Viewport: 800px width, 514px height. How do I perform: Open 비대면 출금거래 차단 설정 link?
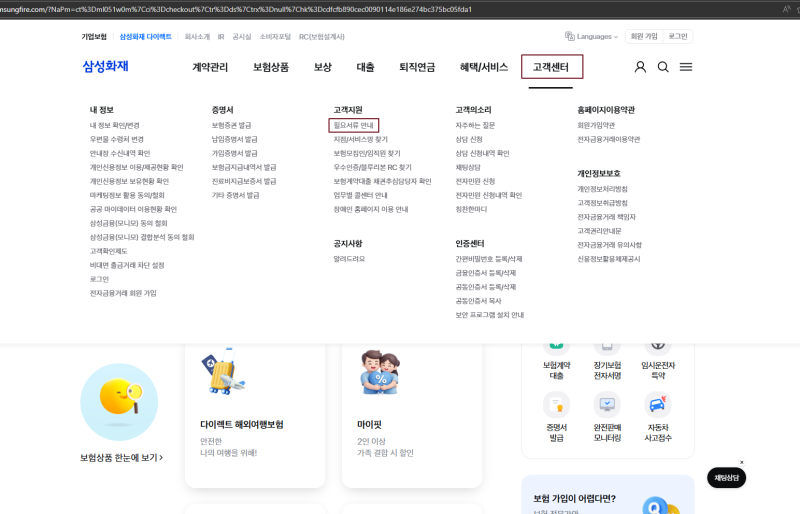coord(127,265)
